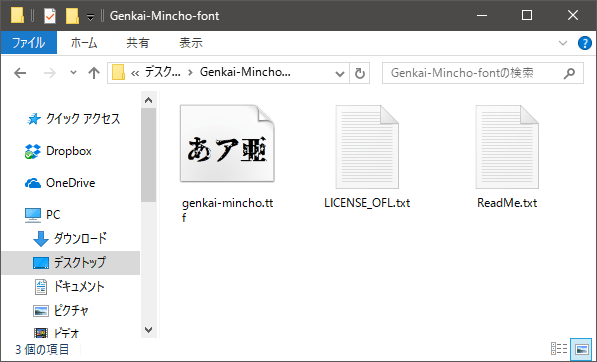The width and height of the screenshot is (597, 362).
Task: Open ダウンロード folder in navigation pane
Action: (80, 238)
